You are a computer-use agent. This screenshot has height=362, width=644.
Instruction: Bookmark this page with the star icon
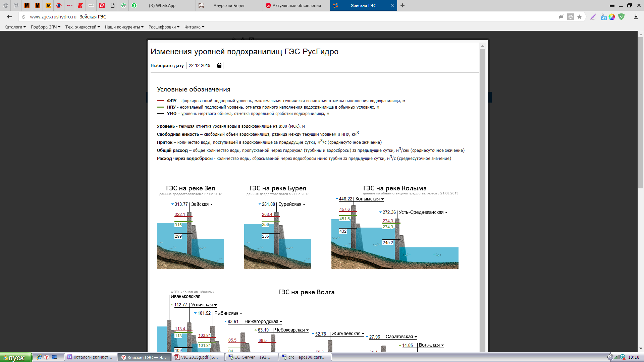579,17
